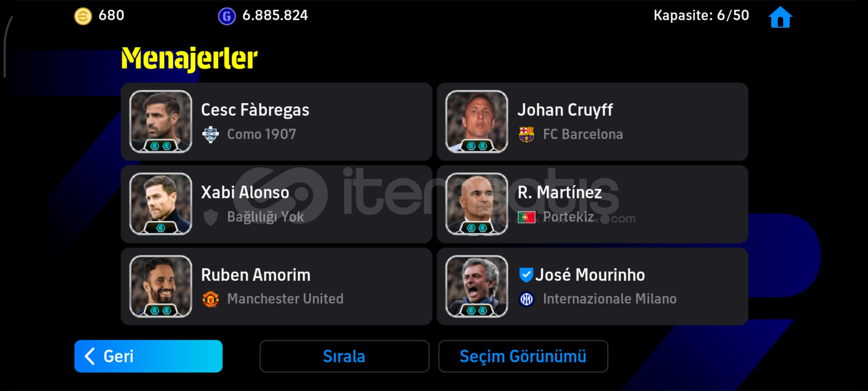The image size is (868, 391).
Task: Select the Como 1907 club crest
Action: tap(210, 135)
